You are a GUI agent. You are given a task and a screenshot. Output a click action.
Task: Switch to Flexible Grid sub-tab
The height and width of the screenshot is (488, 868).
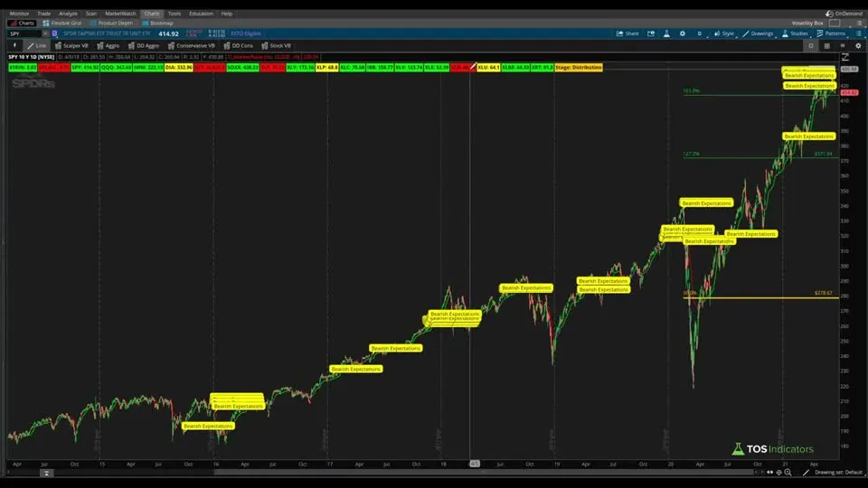point(62,23)
